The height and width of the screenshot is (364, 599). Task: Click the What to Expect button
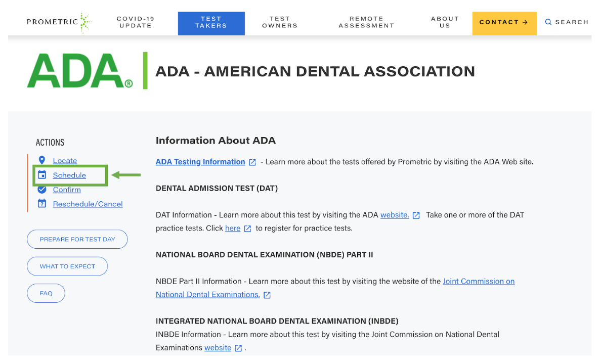coord(67,266)
